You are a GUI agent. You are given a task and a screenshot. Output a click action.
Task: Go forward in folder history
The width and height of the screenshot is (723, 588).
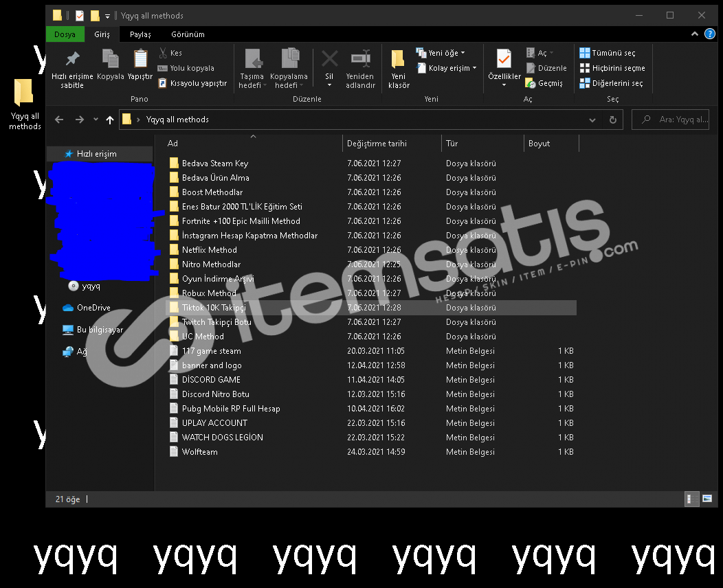[x=80, y=120]
